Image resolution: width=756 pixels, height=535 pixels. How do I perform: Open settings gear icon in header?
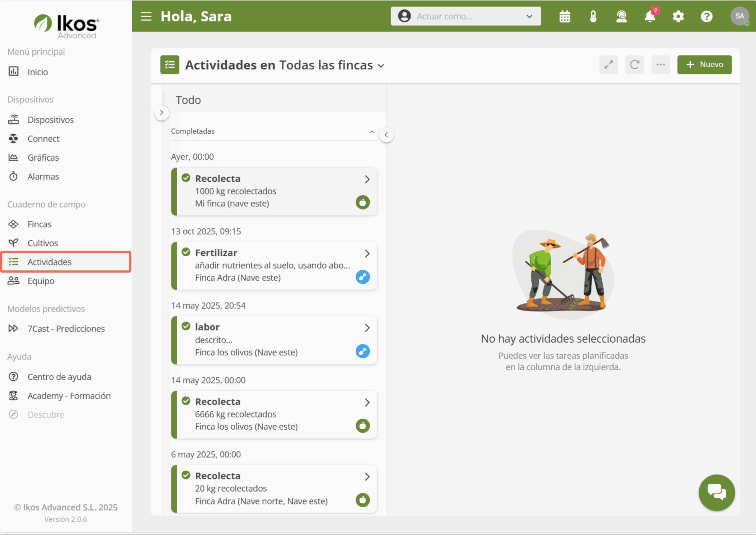[x=678, y=17]
